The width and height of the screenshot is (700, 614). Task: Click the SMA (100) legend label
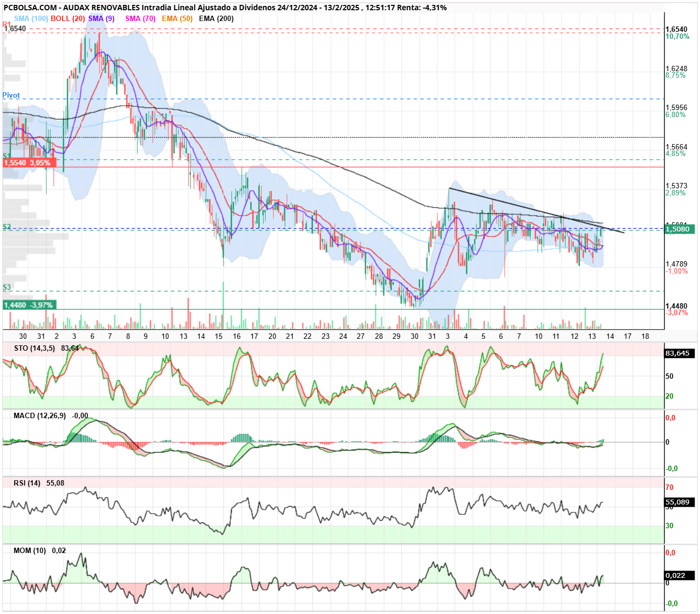pos(31,18)
